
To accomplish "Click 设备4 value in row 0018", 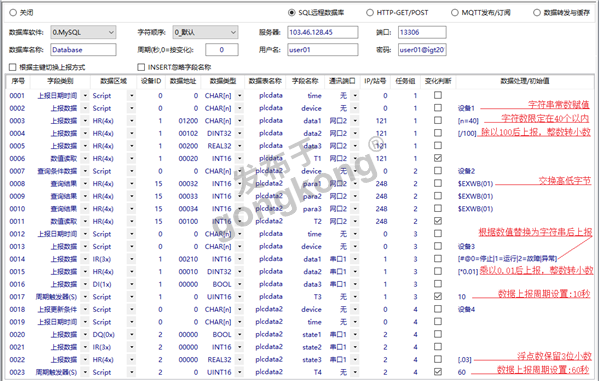I will 466,309.
